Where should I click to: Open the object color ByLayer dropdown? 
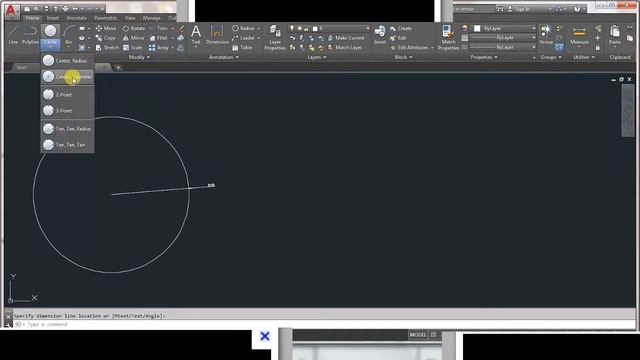coord(504,28)
